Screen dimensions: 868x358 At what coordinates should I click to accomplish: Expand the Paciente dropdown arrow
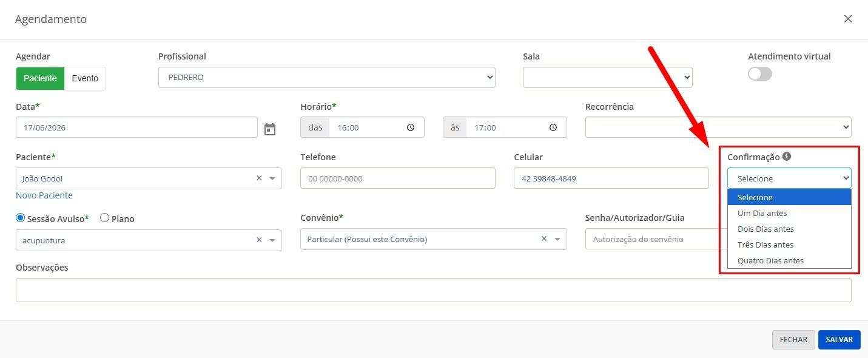coord(272,178)
